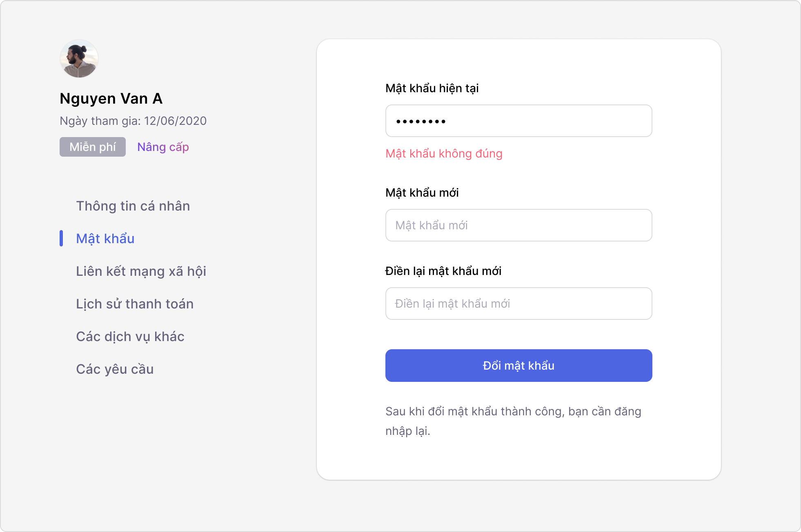Click the red Mật khẩu không đúng error

(x=444, y=153)
